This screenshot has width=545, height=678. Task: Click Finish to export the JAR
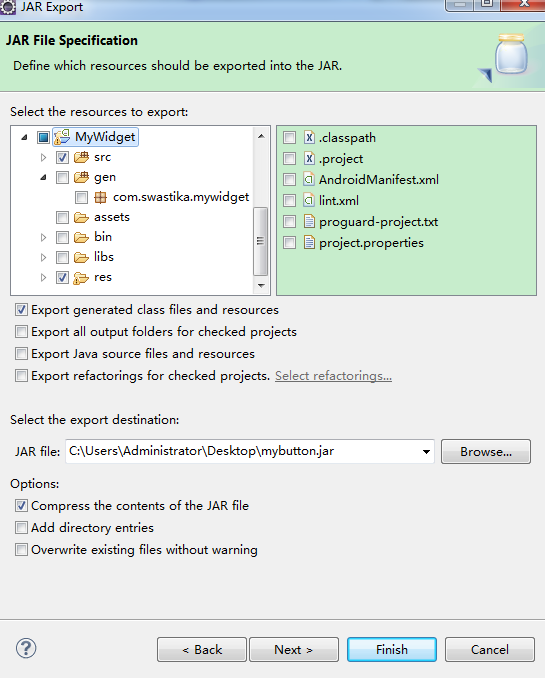[392, 649]
